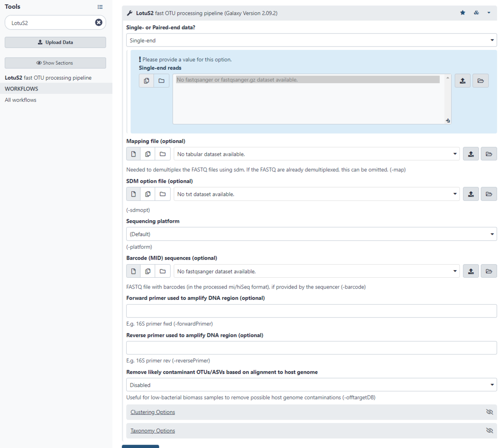Select collection mode for Barcode sequences

point(163,271)
